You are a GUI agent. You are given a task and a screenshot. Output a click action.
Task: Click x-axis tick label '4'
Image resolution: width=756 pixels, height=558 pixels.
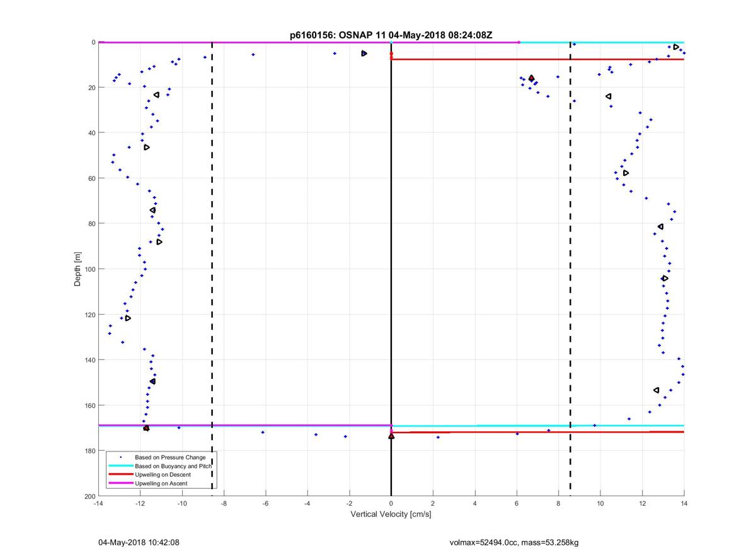[x=475, y=503]
